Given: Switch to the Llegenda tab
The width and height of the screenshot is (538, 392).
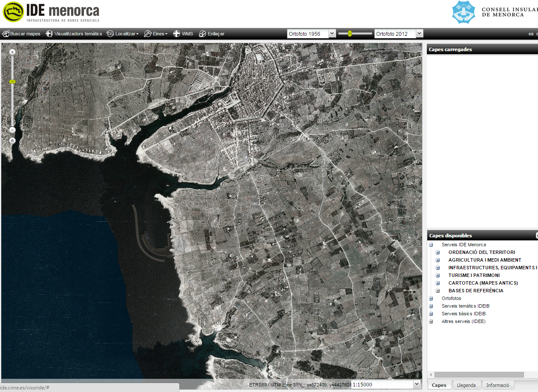Looking at the screenshot, I should click(467, 385).
